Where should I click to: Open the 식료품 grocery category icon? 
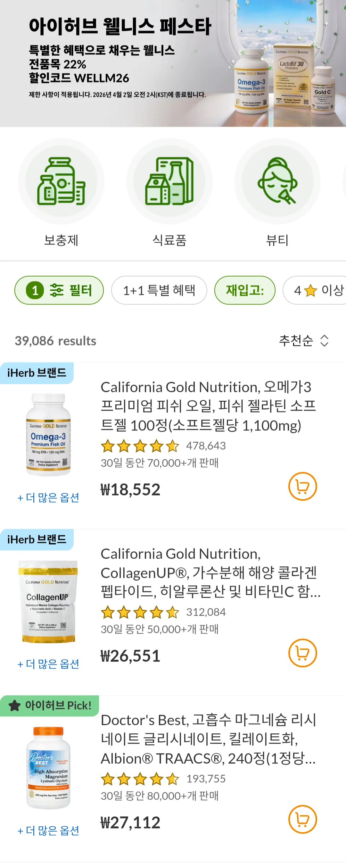pyautogui.click(x=169, y=182)
